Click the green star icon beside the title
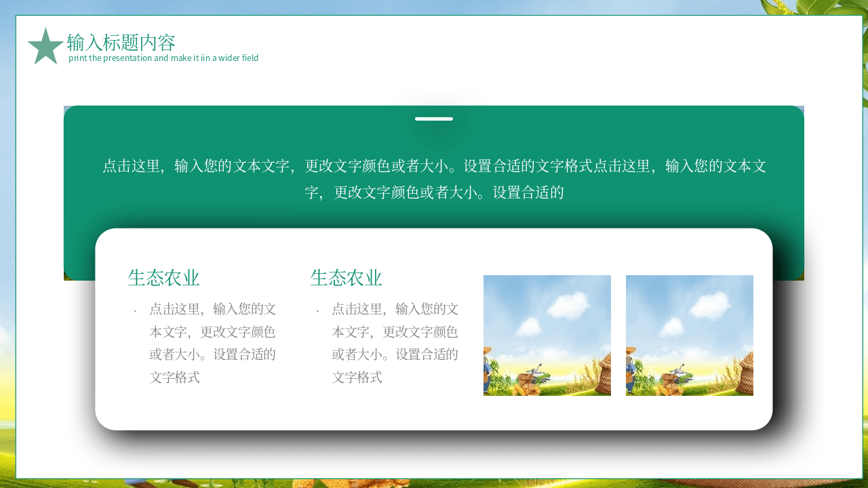 click(45, 46)
